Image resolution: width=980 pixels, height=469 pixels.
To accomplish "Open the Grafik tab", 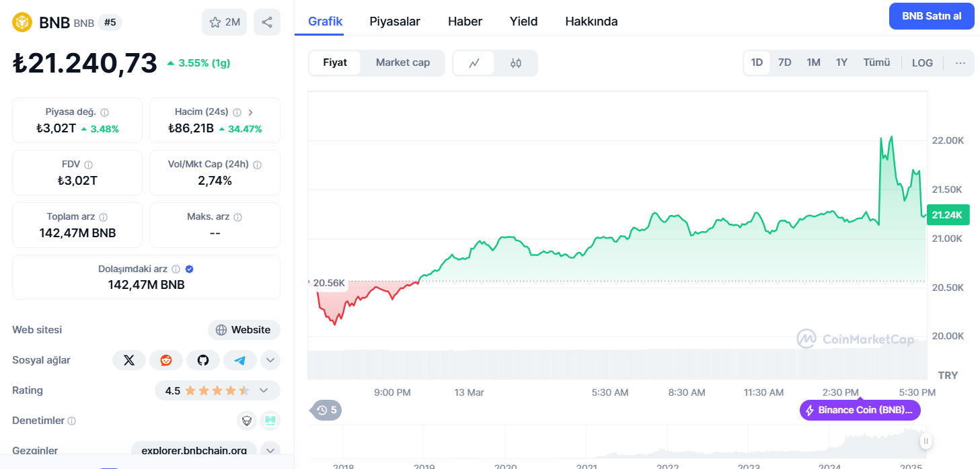I will click(326, 22).
